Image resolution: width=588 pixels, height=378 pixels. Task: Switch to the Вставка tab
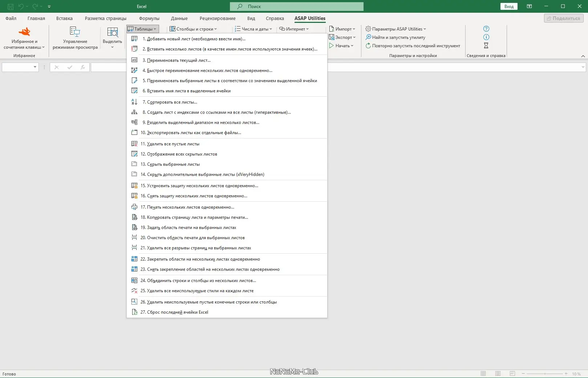coord(64,19)
